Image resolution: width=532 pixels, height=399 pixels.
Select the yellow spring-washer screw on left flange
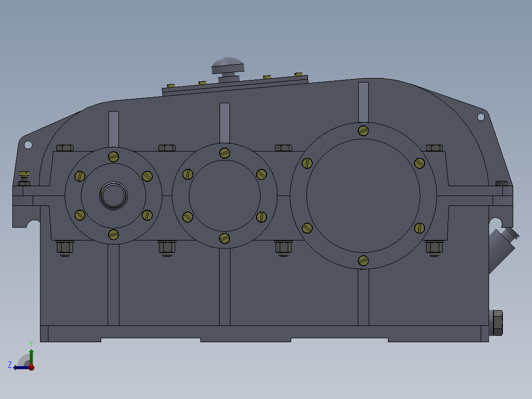pos(24,178)
